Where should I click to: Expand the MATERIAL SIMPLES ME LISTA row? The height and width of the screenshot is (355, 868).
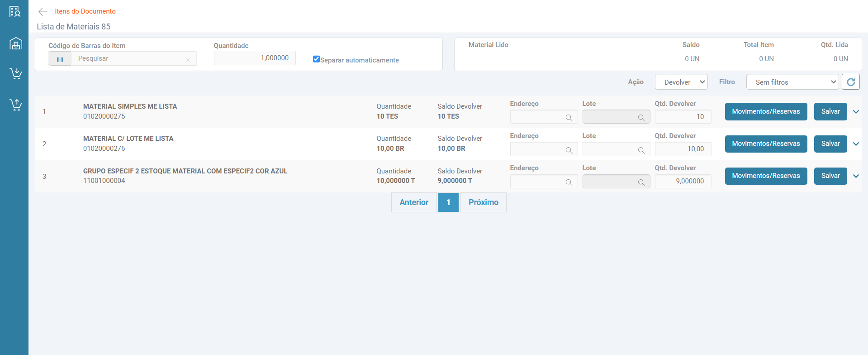856,112
